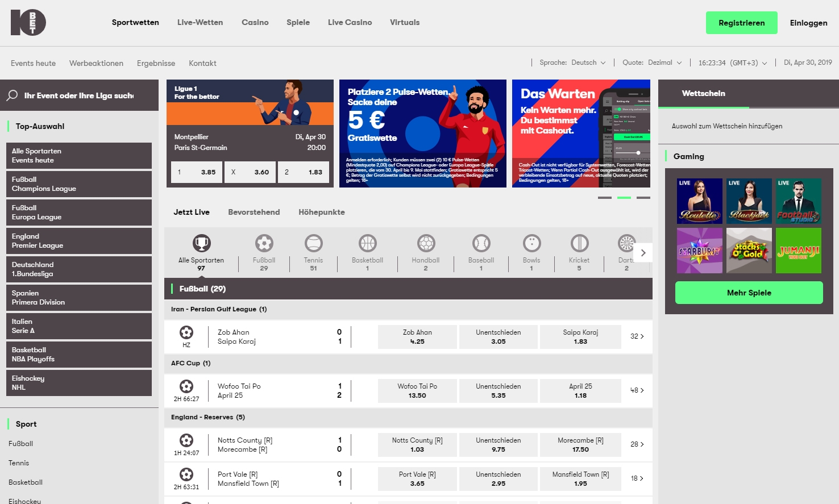839x504 pixels.
Task: Select odds 4.25 for Zob Ahan
Action: (x=417, y=336)
